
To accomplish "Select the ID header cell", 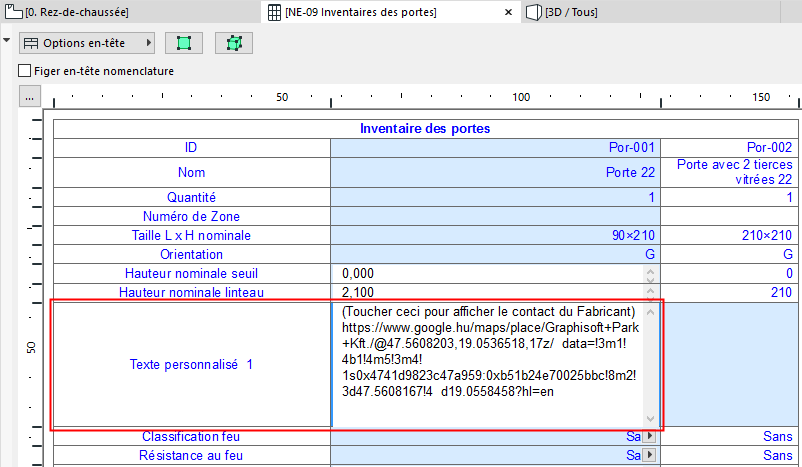I will click(x=192, y=148).
